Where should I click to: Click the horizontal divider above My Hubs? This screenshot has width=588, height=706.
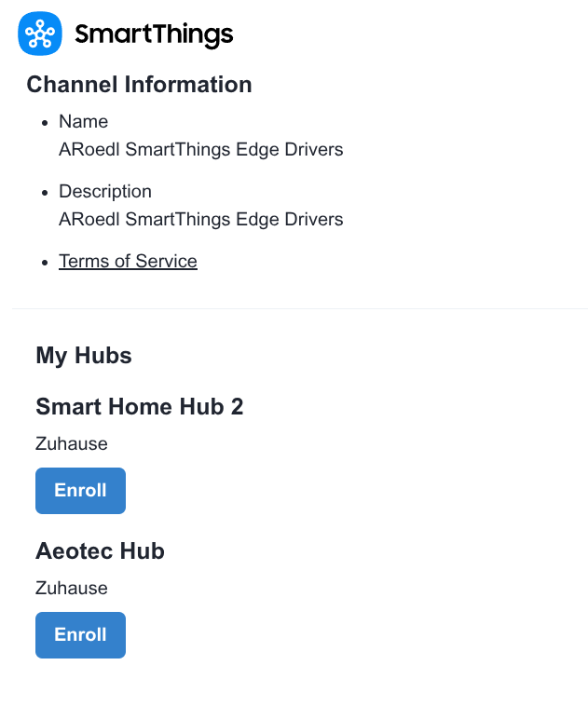(298, 308)
